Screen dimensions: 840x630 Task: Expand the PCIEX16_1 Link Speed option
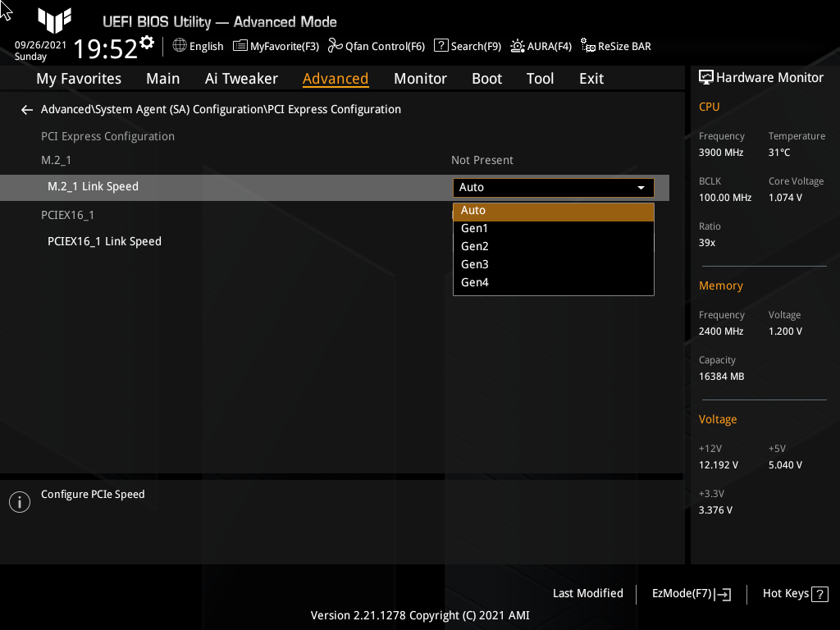pyautogui.click(x=104, y=241)
